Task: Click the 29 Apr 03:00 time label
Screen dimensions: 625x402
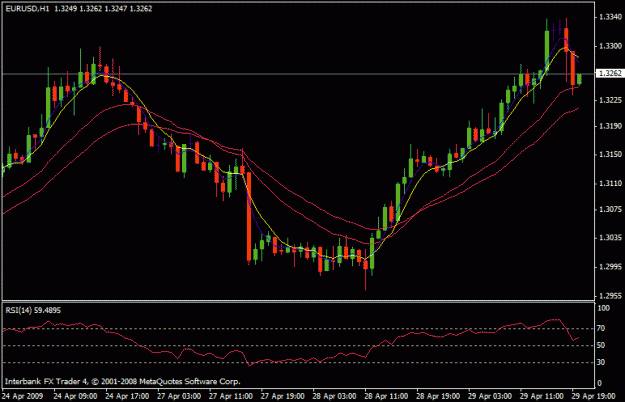Action: pos(490,396)
